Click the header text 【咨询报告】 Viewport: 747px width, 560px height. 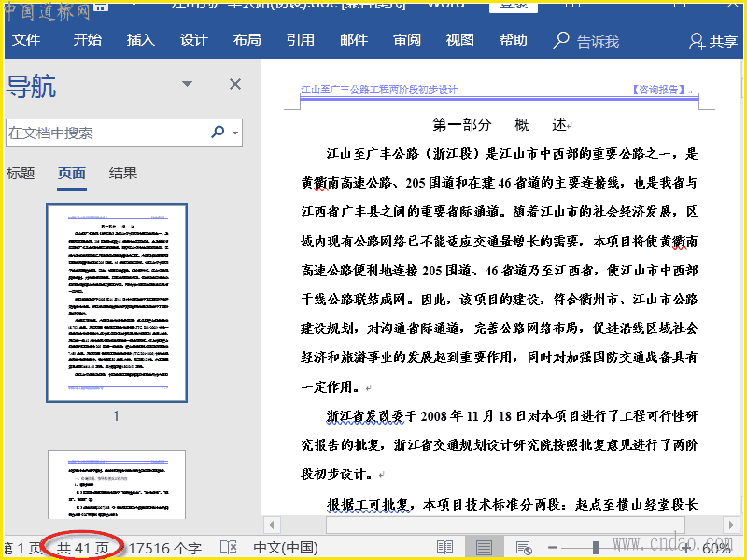click(658, 90)
